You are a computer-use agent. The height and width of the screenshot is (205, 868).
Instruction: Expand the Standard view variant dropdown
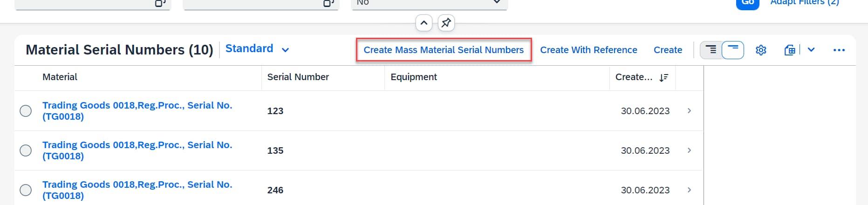286,50
